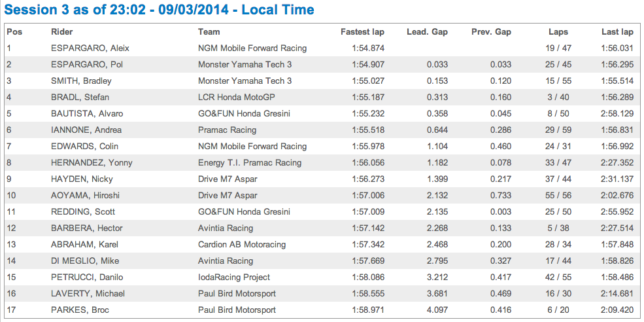Click fastest lap time 1:54.874
The image size is (644, 322).
(368, 48)
